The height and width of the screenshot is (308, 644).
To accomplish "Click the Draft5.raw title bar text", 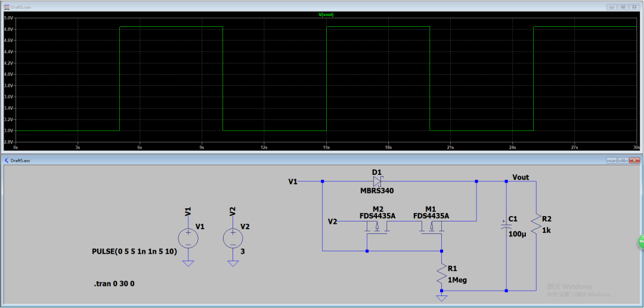I will [x=20, y=7].
